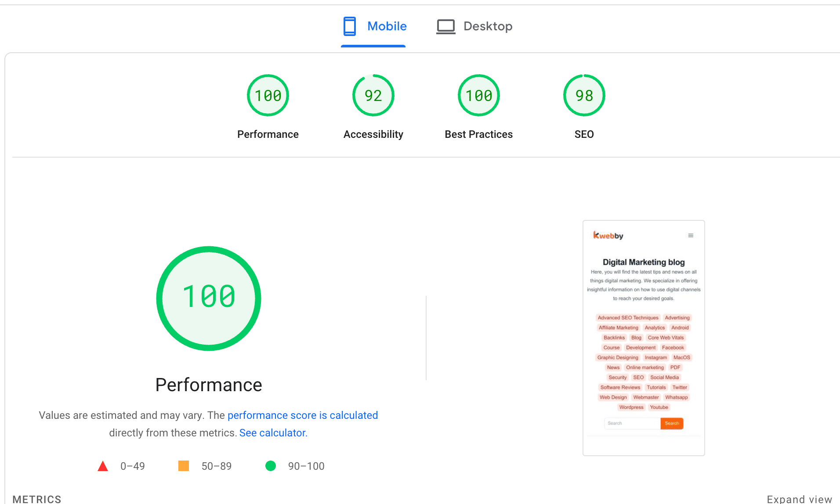Click the red triangle 0–49 legend

103,466
